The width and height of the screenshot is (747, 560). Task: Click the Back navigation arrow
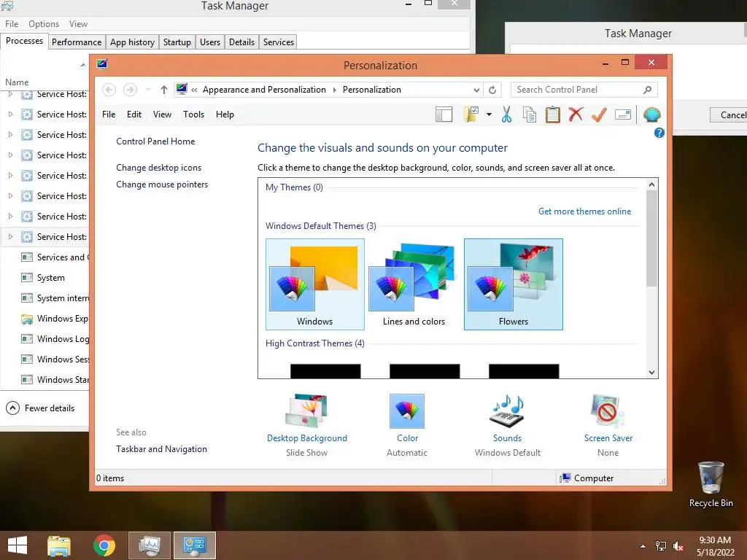(x=109, y=90)
